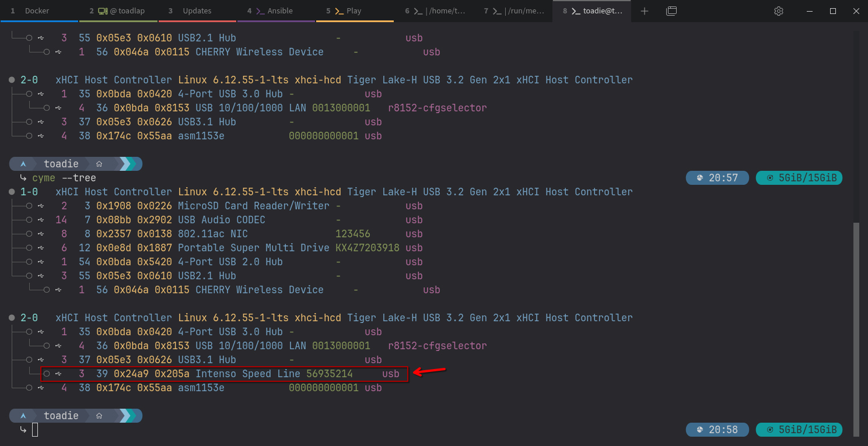Open the profiles and panes icon
This screenshot has height=446, width=868.
[x=671, y=11]
